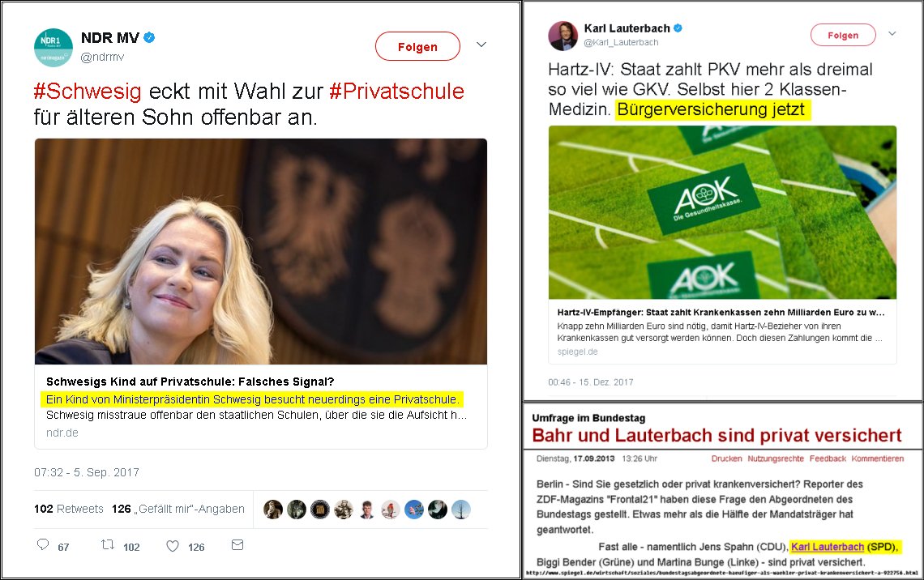Expand NDR MV tweet options chevron
Screen dimensions: 924x580
coord(481,45)
